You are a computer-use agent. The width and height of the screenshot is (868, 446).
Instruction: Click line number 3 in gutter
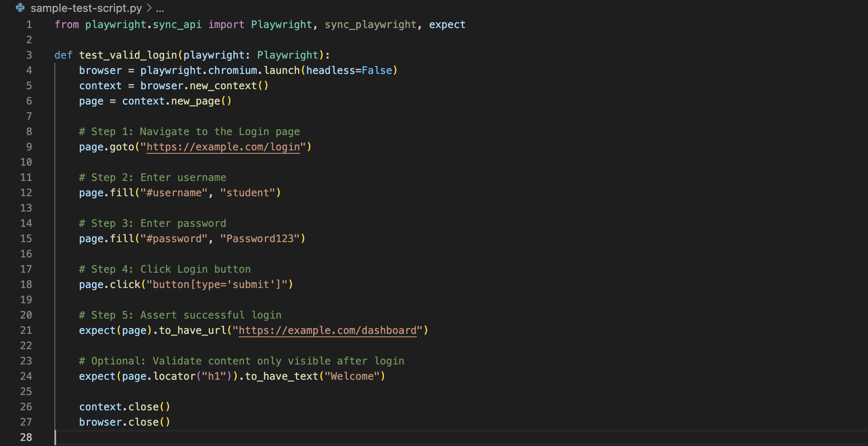tap(29, 55)
